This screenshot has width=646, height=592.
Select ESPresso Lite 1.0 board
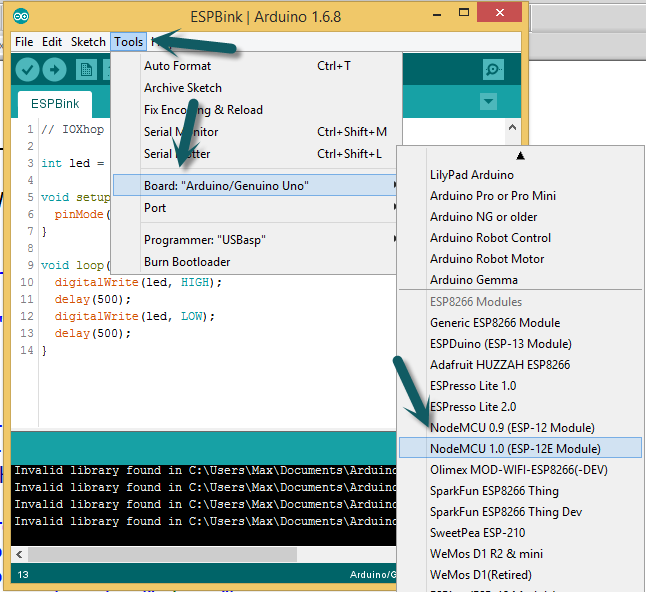(520, 386)
